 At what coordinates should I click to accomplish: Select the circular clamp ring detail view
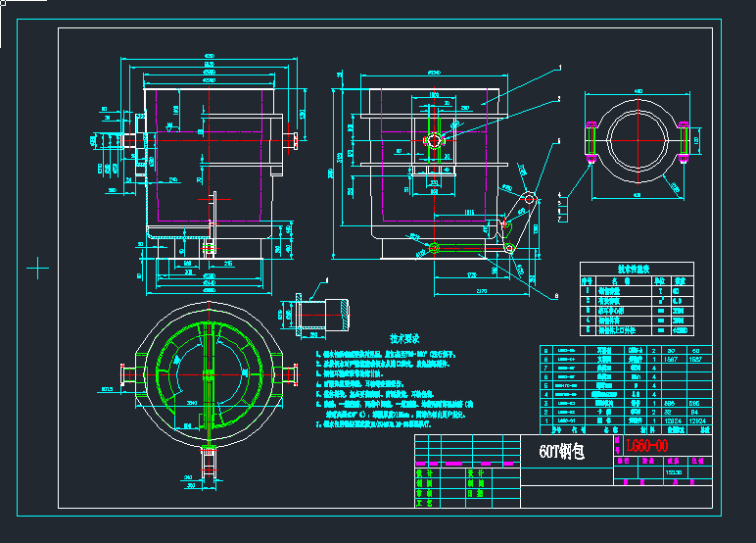click(637, 140)
